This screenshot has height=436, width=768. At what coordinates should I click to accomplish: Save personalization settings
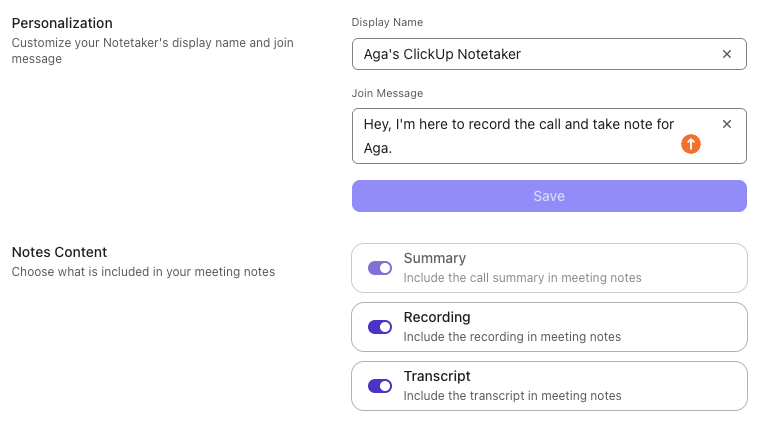[549, 196]
